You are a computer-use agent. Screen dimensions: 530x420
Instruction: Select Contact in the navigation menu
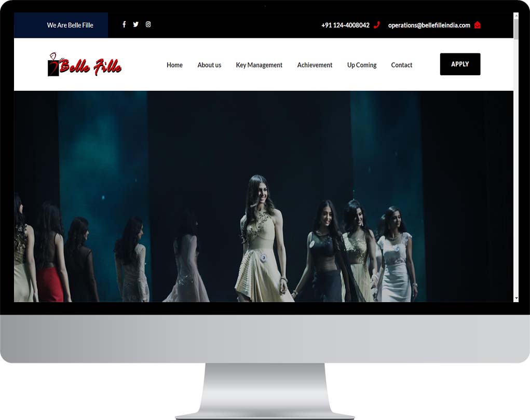point(401,65)
